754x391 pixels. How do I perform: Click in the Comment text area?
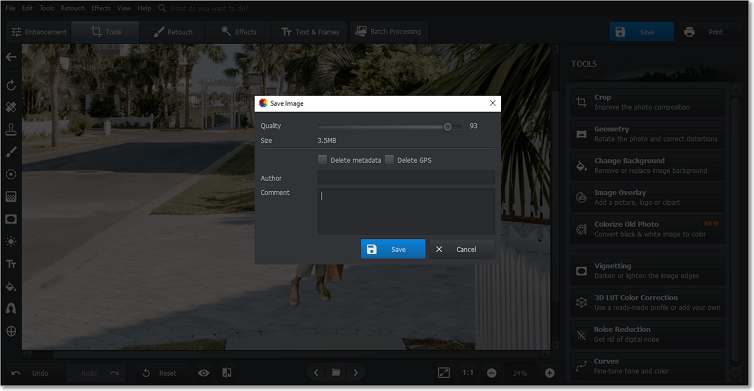click(406, 212)
